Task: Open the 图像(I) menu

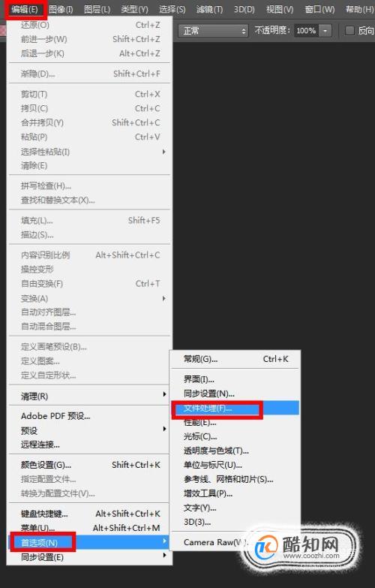Action: [x=61, y=9]
